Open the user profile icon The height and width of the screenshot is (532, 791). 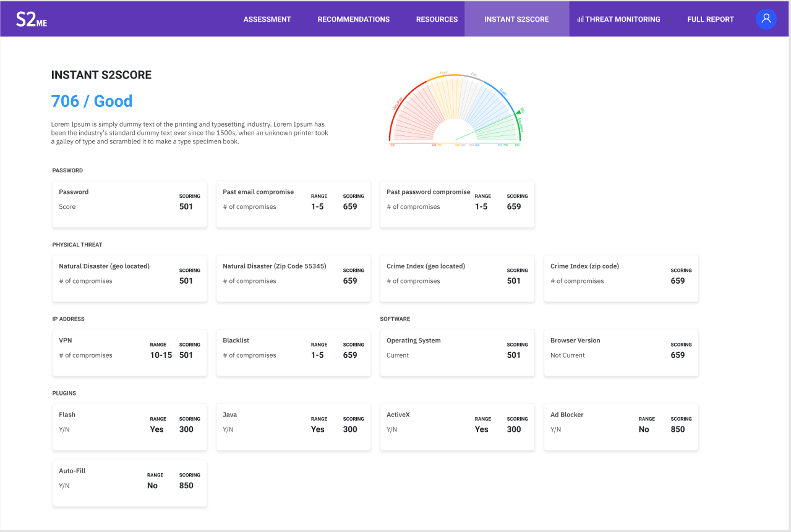point(766,19)
